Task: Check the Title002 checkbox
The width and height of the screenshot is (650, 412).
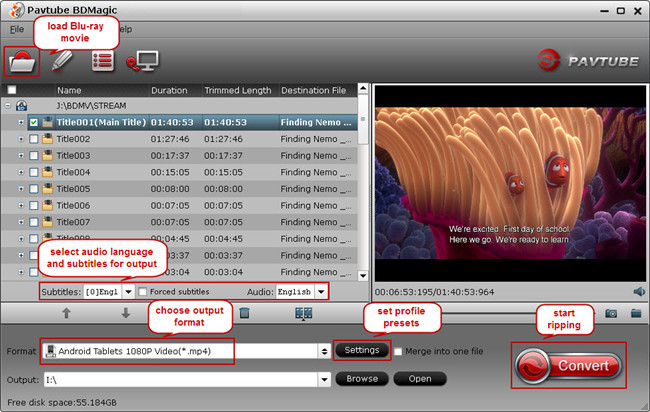Action: (34, 139)
